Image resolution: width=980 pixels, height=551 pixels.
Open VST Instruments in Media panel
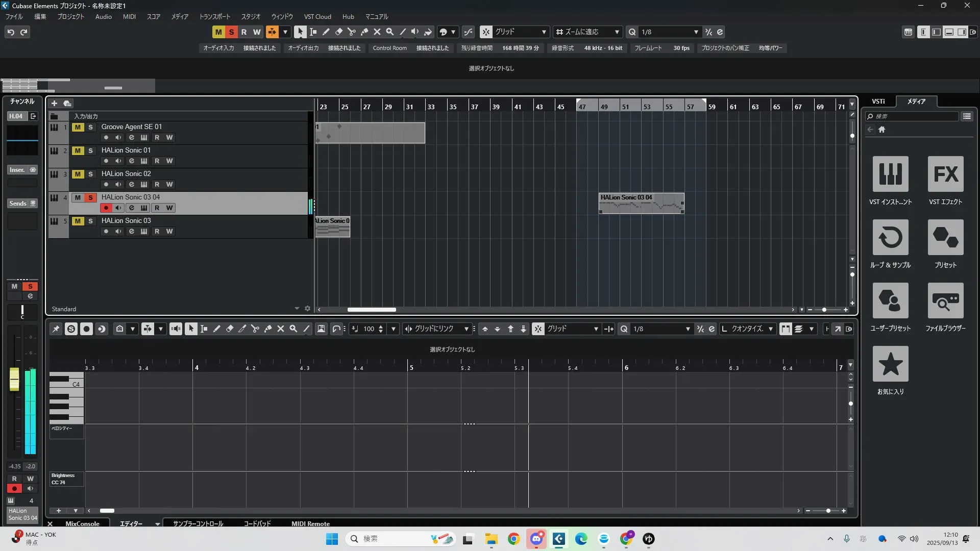(890, 174)
